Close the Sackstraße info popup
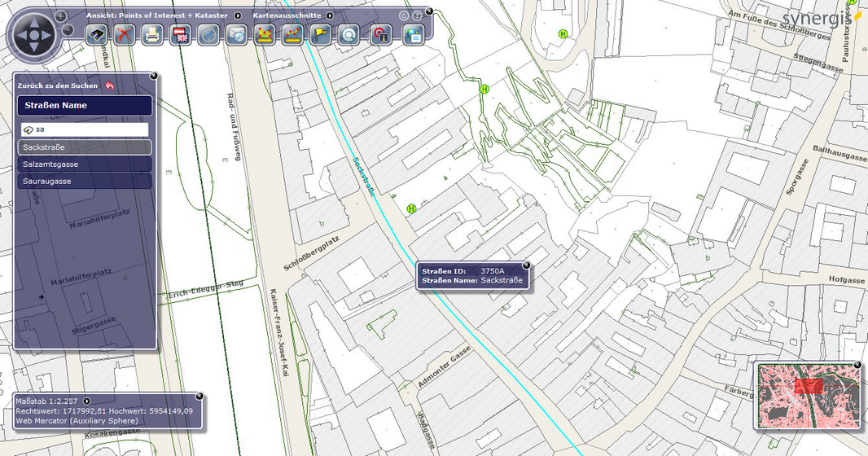868x456 pixels. coord(526,265)
